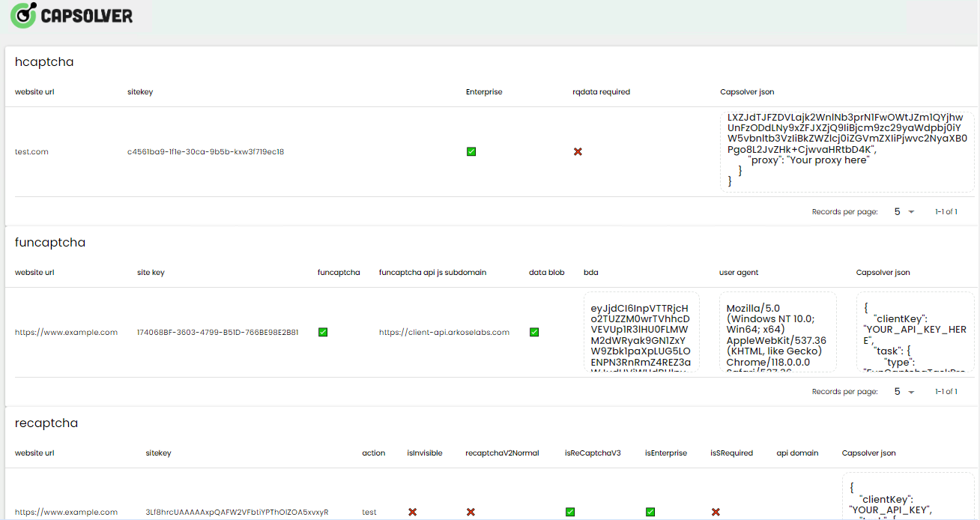
Task: Open hcaptcha records per page dropdown
Action: tap(904, 212)
